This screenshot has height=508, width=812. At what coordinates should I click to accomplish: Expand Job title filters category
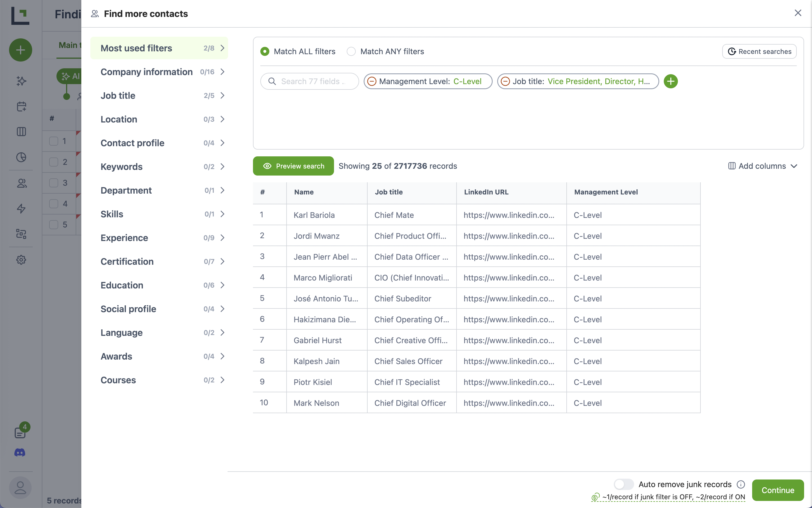[159, 95]
